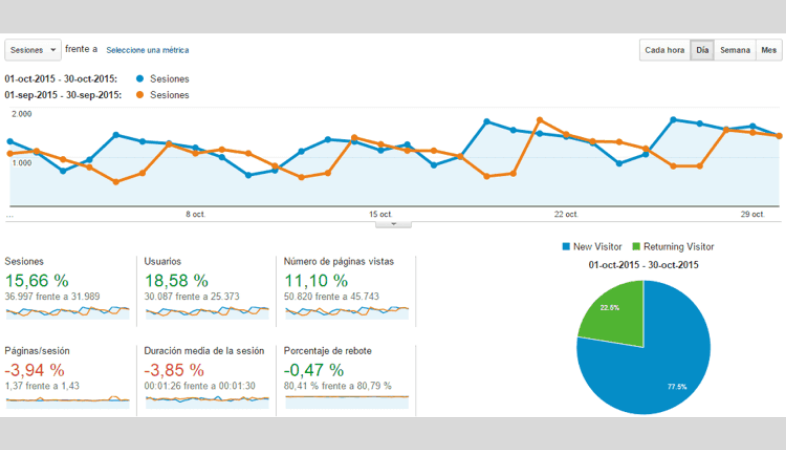Click the 15 oct. axis date marker
Image resolution: width=786 pixels, height=450 pixels.
click(380, 214)
